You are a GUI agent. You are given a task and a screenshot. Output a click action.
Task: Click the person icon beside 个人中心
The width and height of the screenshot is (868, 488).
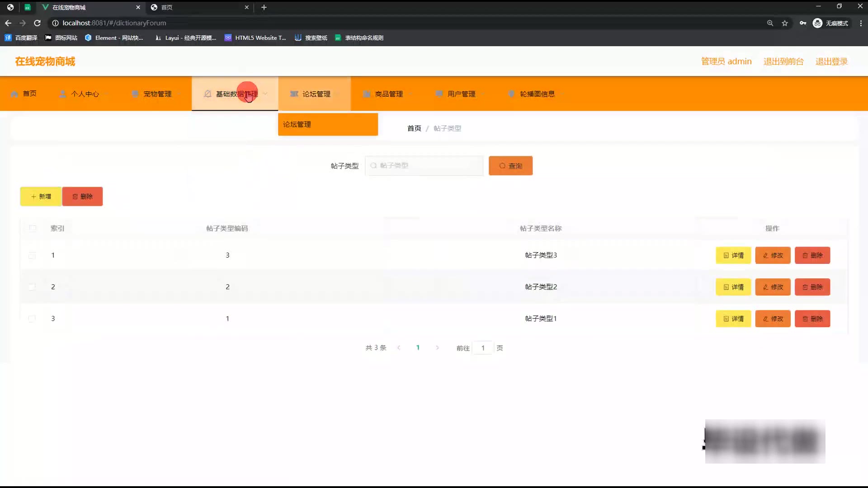[63, 94]
